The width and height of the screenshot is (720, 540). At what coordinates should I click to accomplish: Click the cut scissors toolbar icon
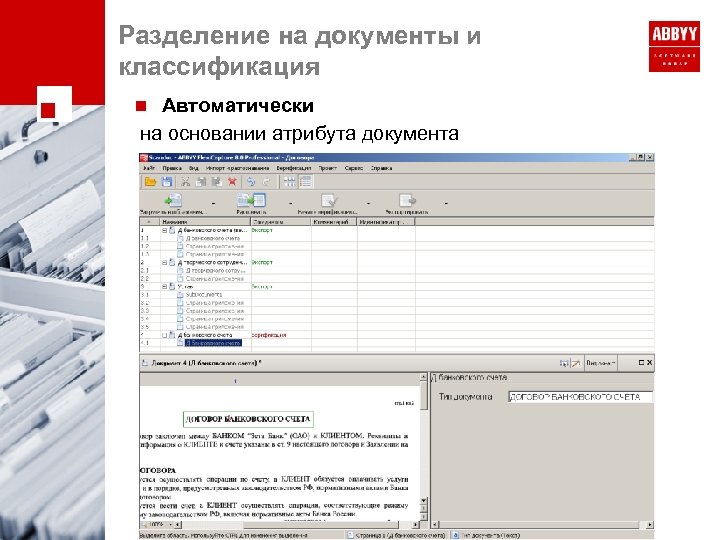185,182
